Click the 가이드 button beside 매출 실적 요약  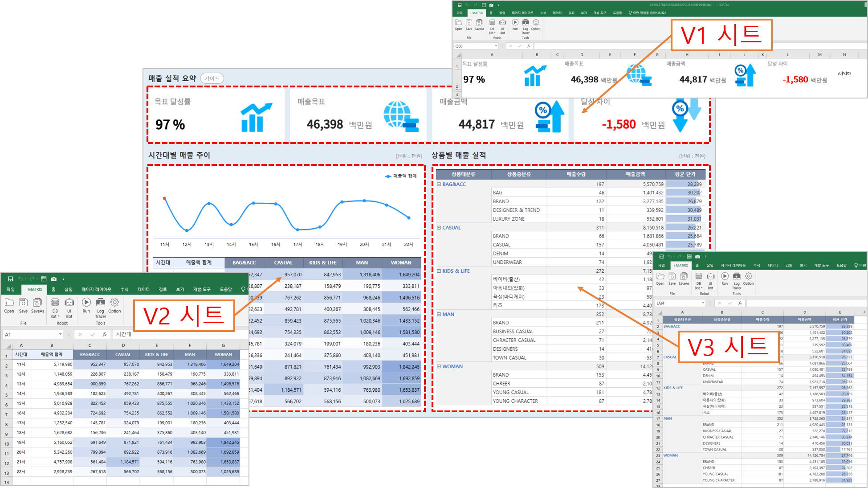coord(212,78)
